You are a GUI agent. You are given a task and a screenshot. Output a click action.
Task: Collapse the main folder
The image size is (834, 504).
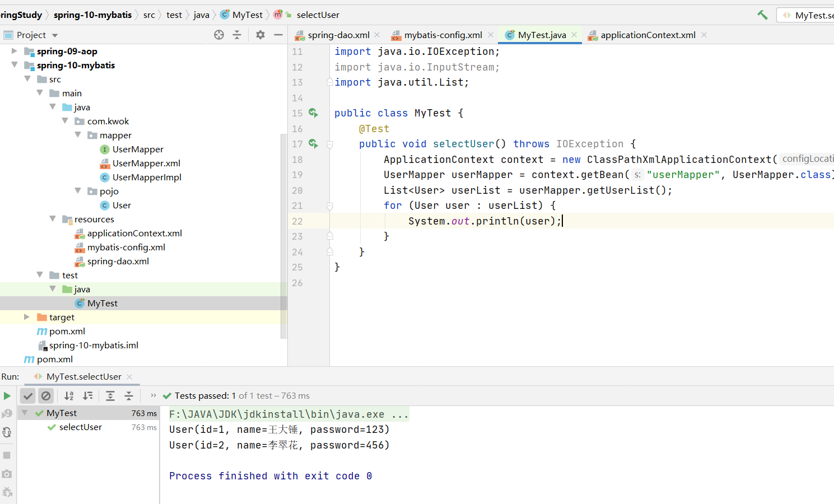point(40,93)
